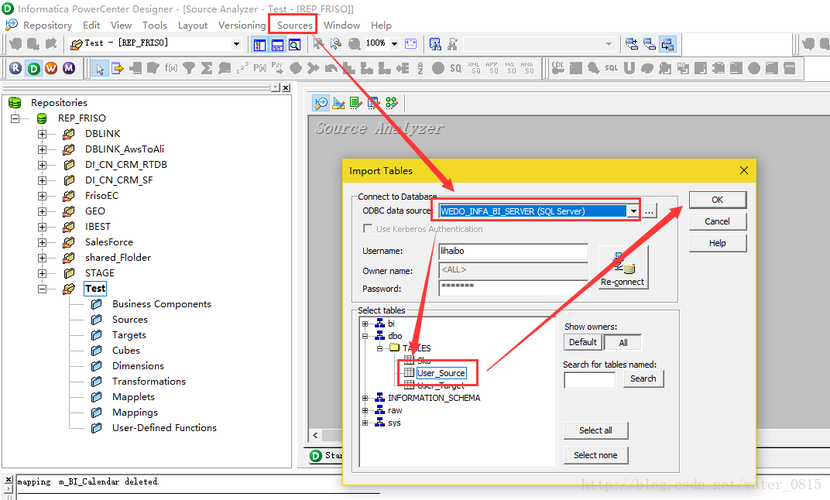The height and width of the screenshot is (500, 830).
Task: Select the User_Source table
Action: click(x=441, y=373)
